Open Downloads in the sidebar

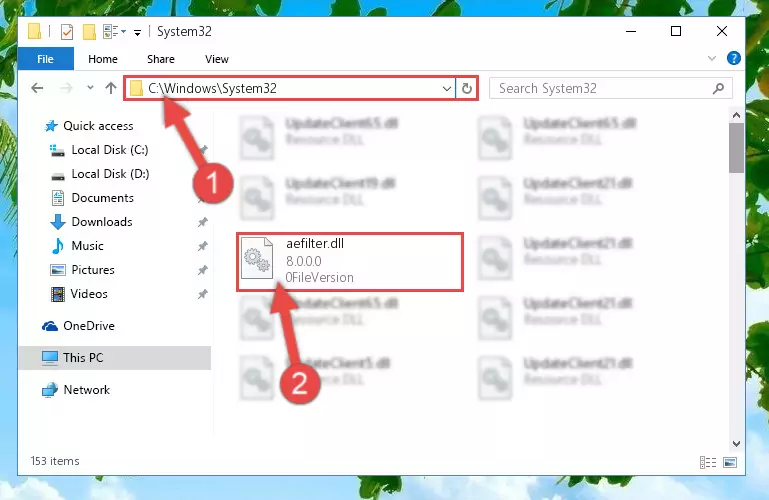pos(102,222)
